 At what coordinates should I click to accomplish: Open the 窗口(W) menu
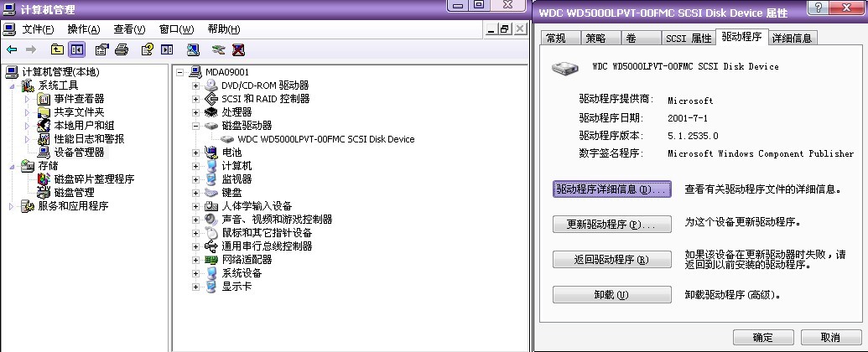click(x=177, y=29)
